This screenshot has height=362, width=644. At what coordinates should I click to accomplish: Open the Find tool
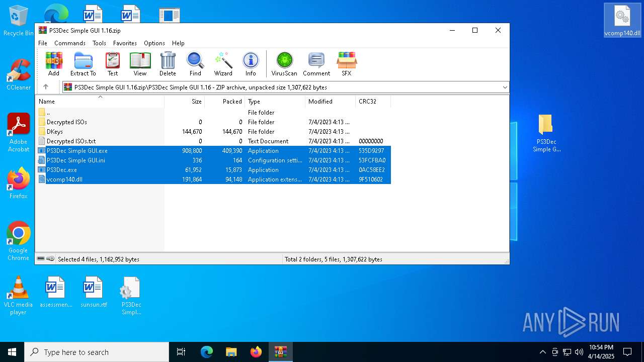(x=195, y=64)
